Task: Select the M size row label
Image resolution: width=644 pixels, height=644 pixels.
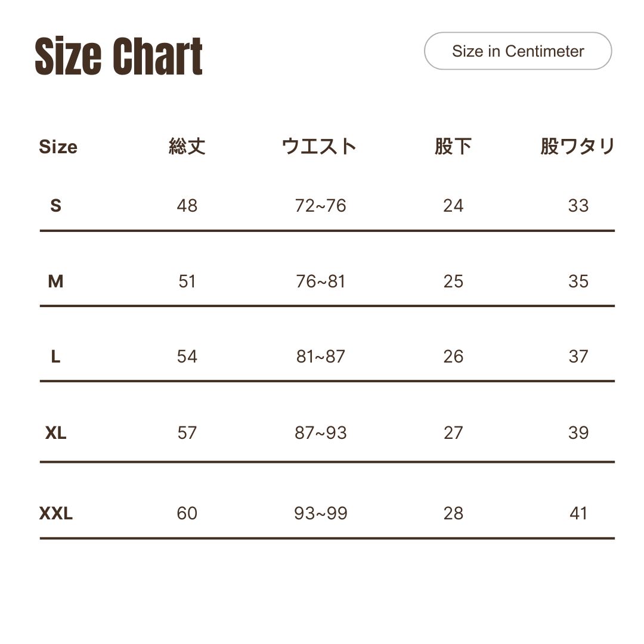Action: [56, 281]
